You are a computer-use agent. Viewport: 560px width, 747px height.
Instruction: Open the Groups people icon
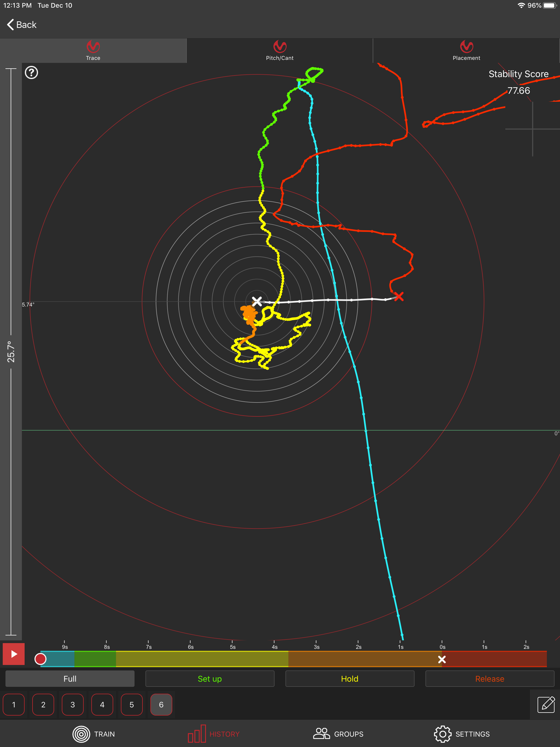[321, 734]
